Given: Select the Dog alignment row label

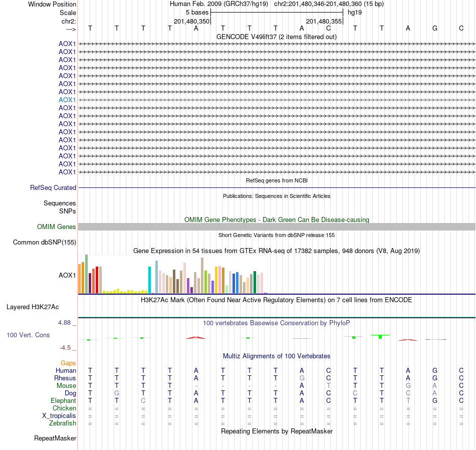Looking at the screenshot, I should [x=70, y=393].
